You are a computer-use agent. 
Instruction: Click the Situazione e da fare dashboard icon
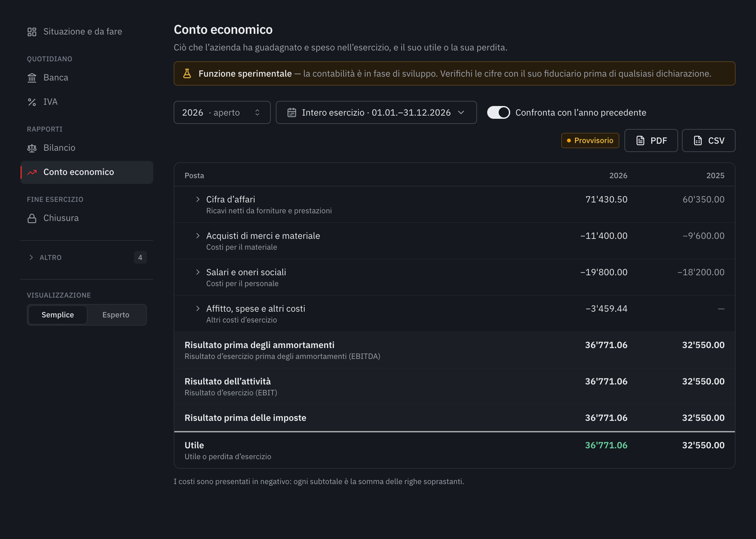[32, 32]
